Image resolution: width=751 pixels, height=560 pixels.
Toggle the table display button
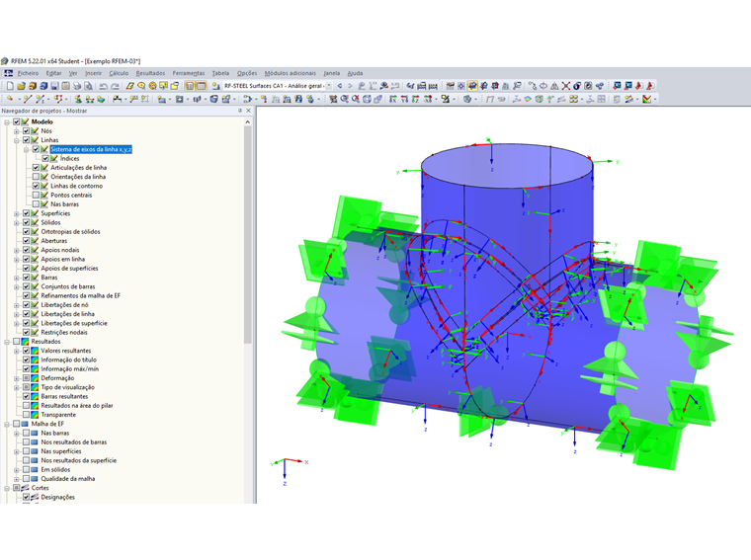tap(202, 86)
